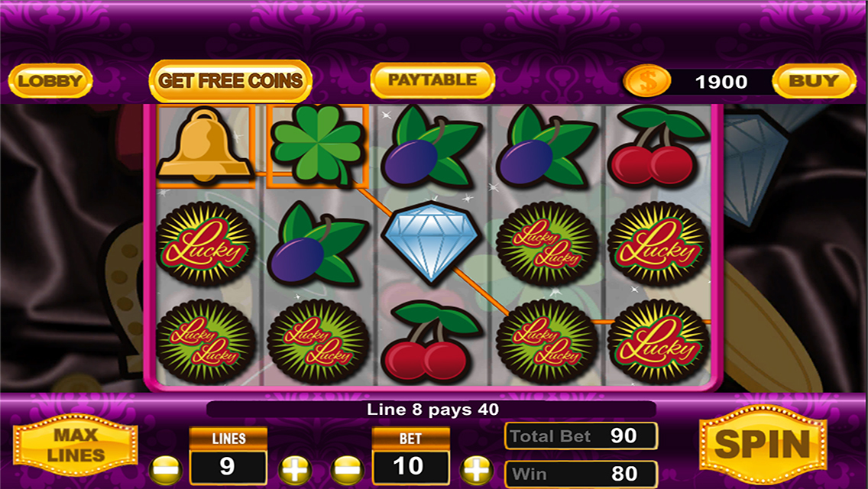Select Max Lines
The height and width of the screenshot is (489, 868).
[76, 445]
